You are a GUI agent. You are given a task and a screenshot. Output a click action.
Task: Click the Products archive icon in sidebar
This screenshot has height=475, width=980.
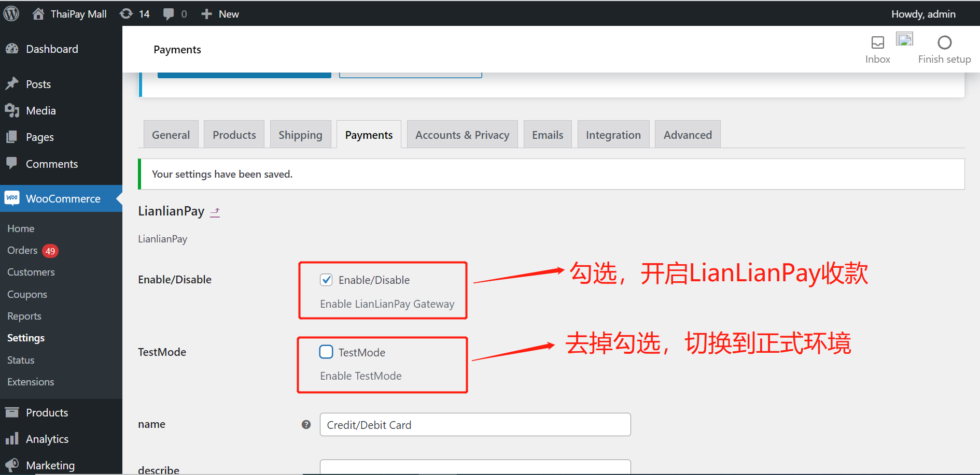(x=12, y=412)
